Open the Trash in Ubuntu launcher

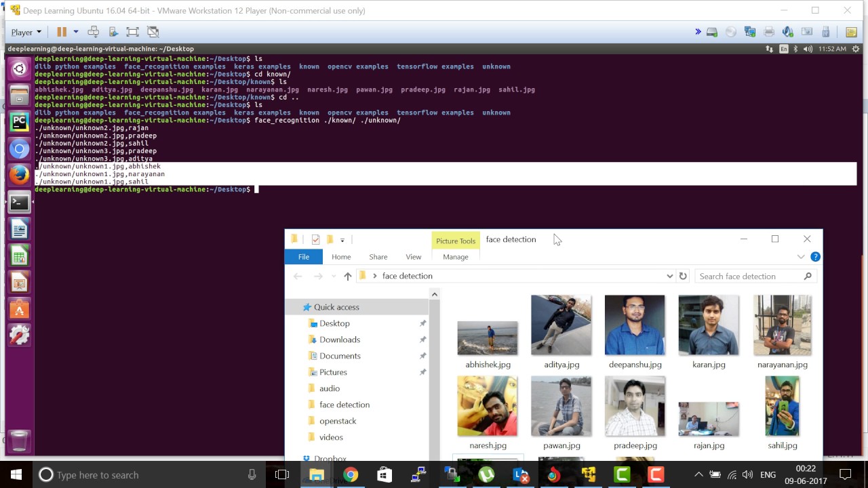(x=19, y=441)
